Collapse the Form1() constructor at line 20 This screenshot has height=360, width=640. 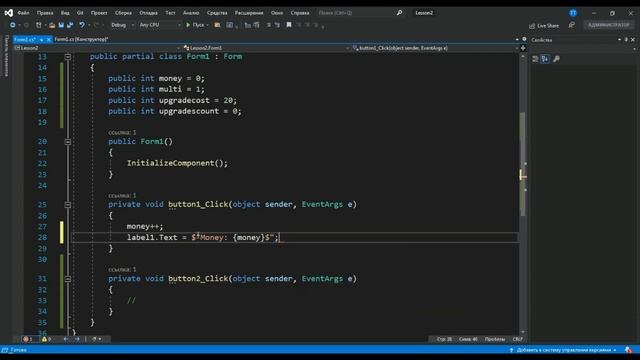[x=68, y=142]
